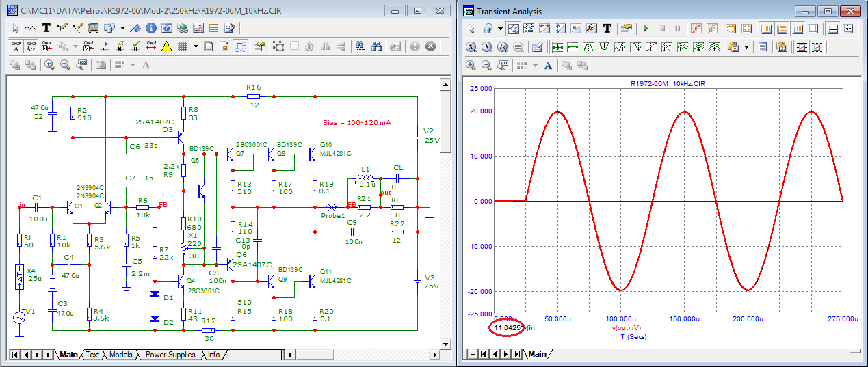Click the schematic horizontal scrollbar right arrow
The image size is (868, 367).
click(x=434, y=355)
